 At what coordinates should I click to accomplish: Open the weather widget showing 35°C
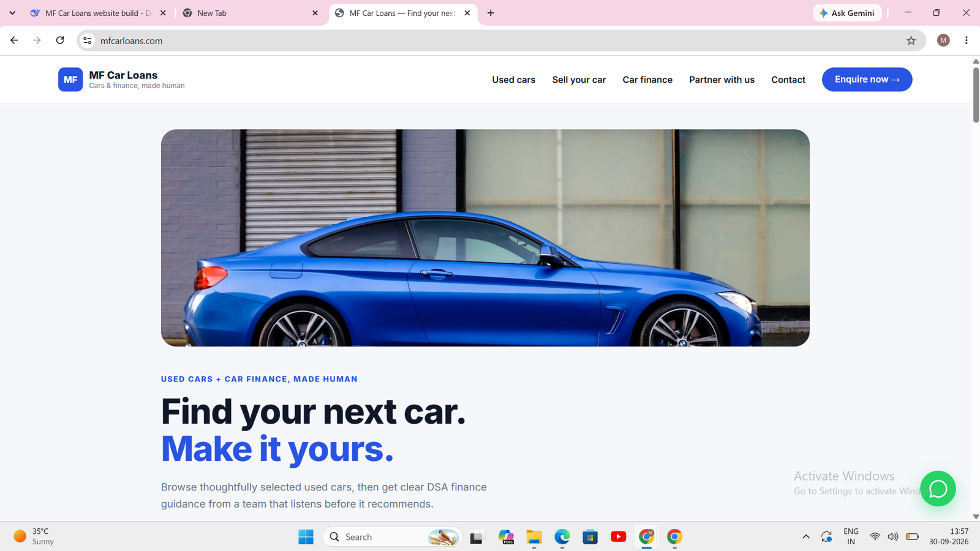pyautogui.click(x=34, y=536)
